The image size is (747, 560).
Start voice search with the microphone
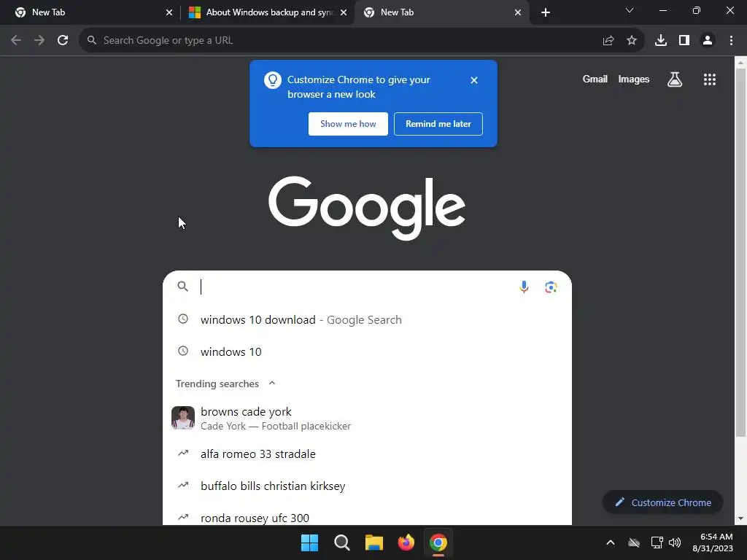point(524,287)
